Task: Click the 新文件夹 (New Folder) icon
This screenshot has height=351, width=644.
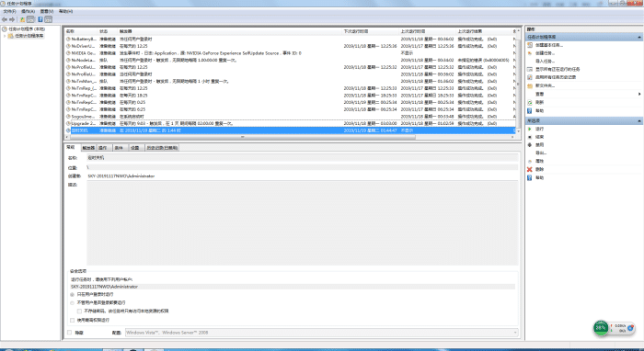Action: [x=530, y=85]
